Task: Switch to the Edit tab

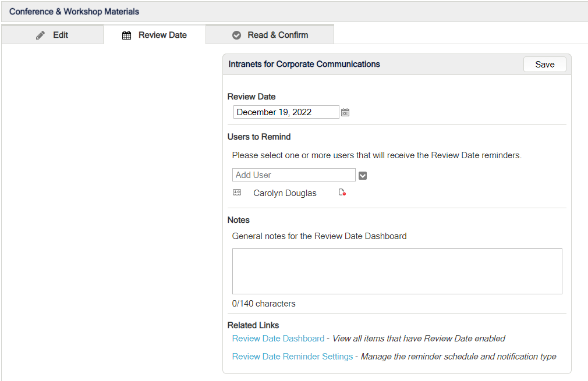Action: tap(52, 35)
